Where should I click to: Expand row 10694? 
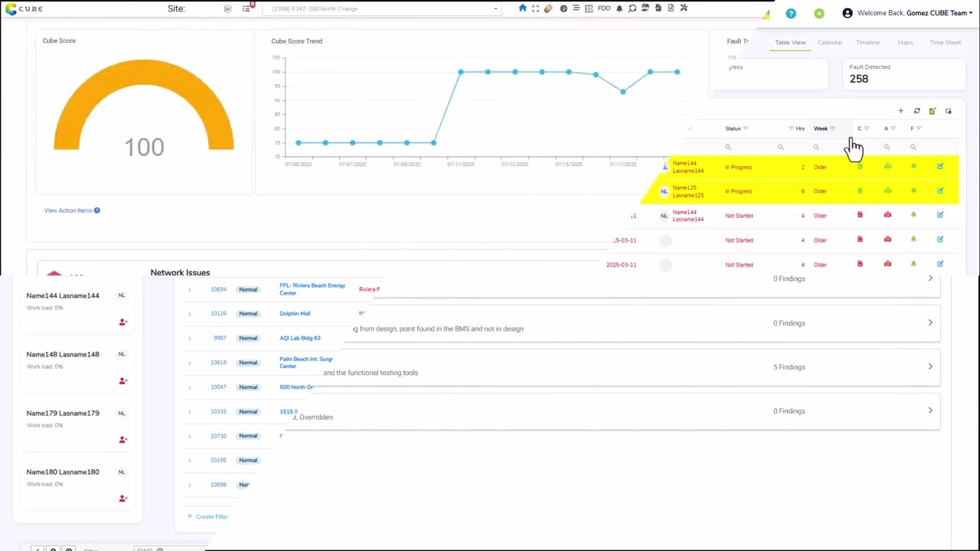click(190, 289)
